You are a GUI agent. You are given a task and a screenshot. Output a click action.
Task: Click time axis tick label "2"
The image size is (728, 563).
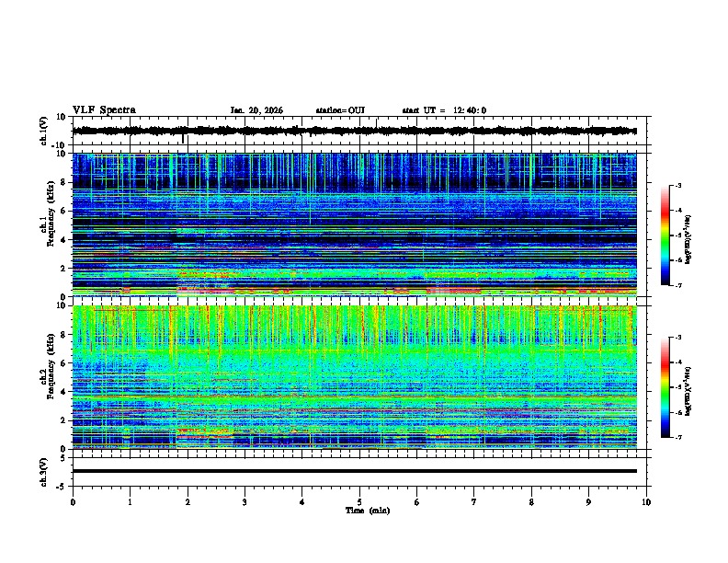[188, 502]
